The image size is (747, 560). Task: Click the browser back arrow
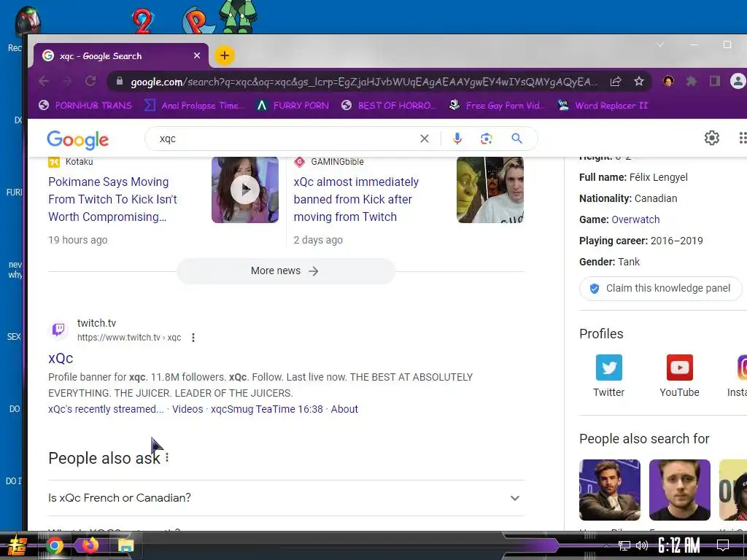tap(43, 82)
